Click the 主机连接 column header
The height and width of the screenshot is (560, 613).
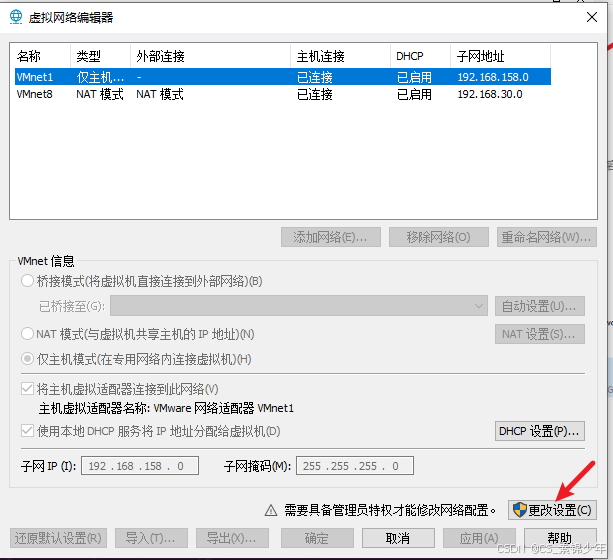pyautogui.click(x=341, y=56)
